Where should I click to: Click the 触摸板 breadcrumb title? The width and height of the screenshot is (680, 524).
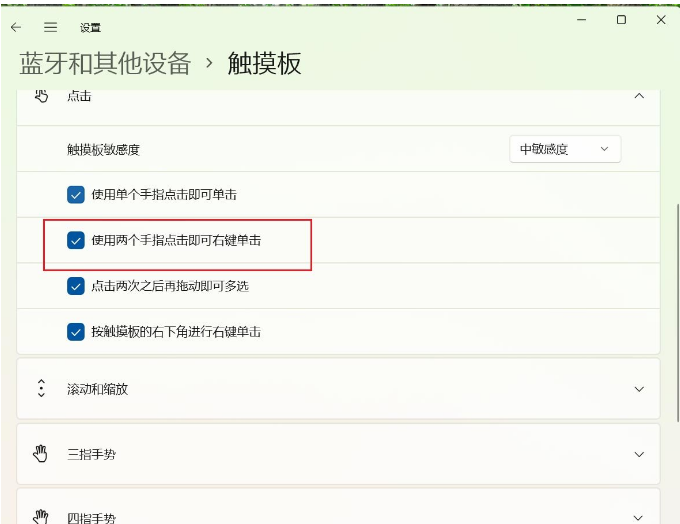pos(264,63)
